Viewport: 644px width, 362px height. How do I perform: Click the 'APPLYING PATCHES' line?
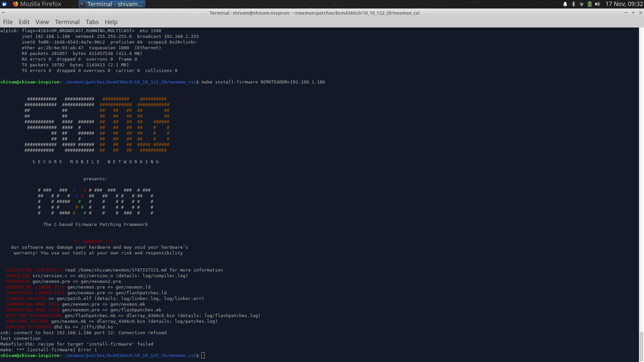tap(112, 321)
